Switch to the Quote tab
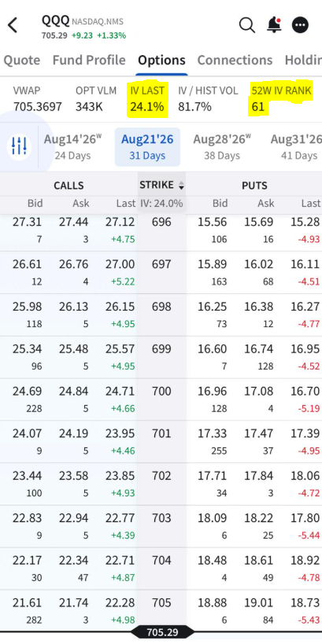Image resolution: width=322 pixels, height=644 pixels. pos(22,60)
